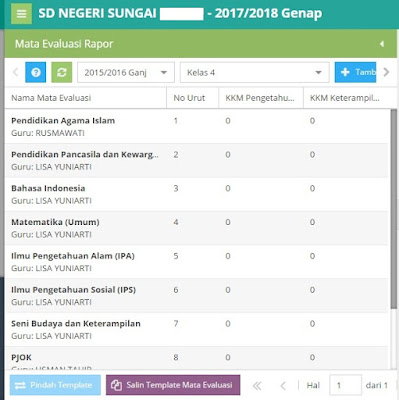This screenshot has height=400, width=399.
Task: Click the Tambah add button
Action: tap(355, 72)
